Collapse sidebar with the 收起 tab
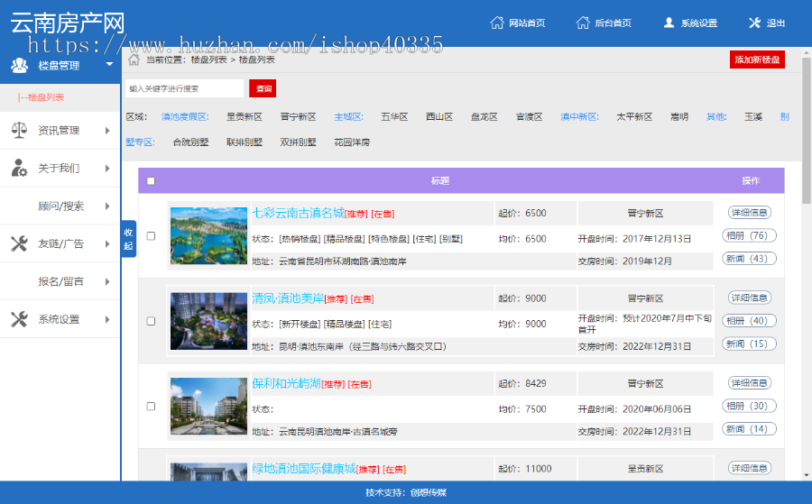 click(128, 239)
